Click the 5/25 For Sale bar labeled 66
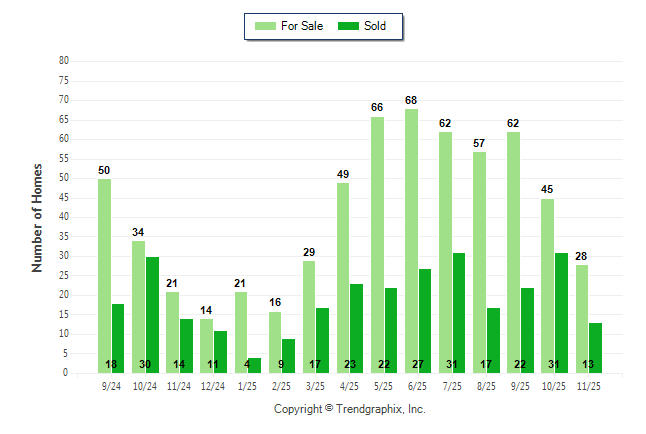 pos(378,244)
